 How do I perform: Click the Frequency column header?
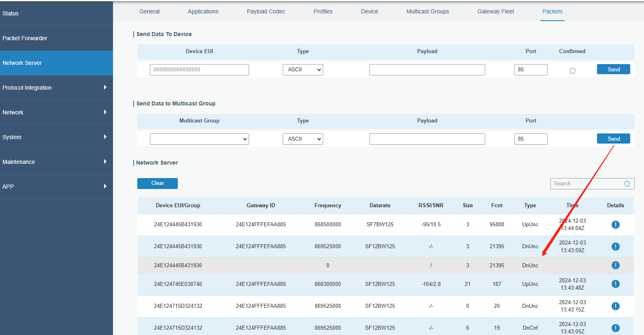point(328,206)
